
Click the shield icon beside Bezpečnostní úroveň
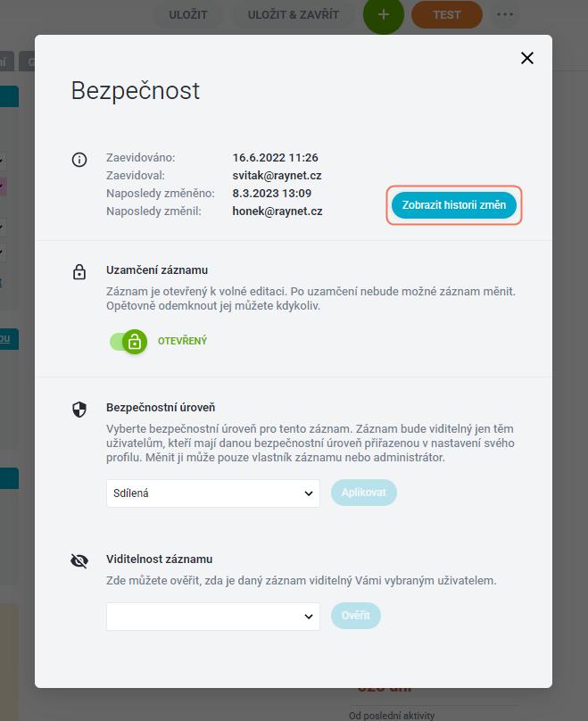(79, 410)
